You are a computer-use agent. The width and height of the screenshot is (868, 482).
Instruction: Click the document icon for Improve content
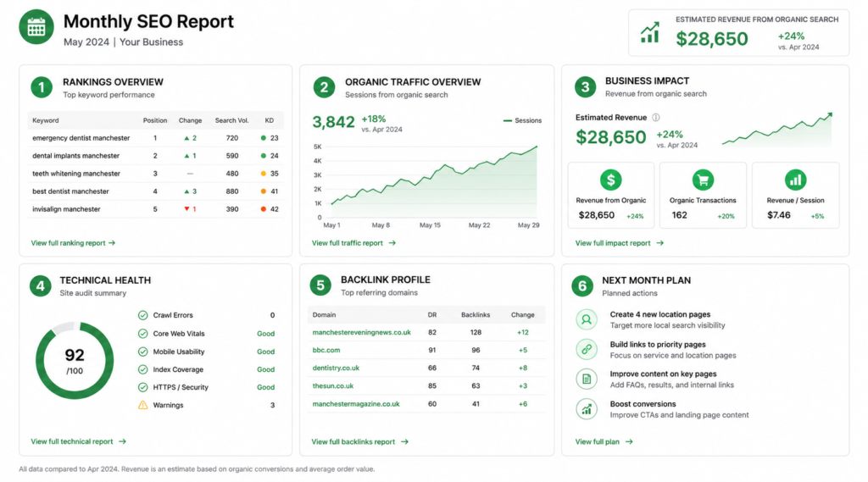tap(587, 379)
